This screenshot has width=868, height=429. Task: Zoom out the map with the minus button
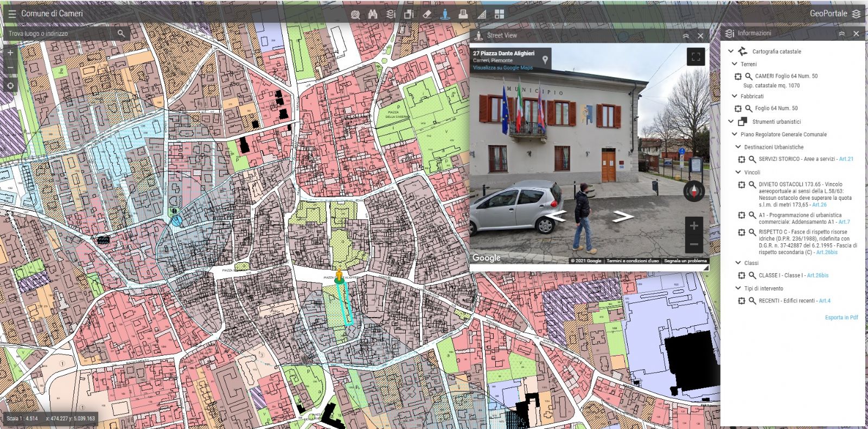click(x=10, y=68)
